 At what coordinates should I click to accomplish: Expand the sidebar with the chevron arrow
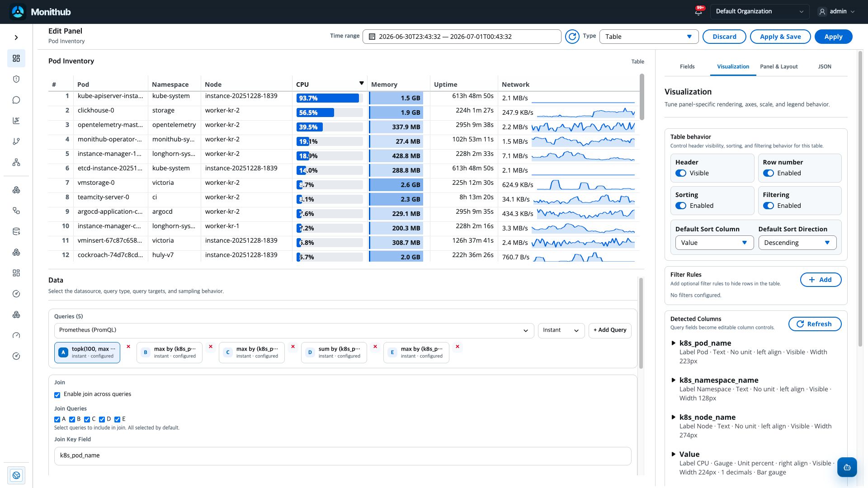(x=16, y=38)
